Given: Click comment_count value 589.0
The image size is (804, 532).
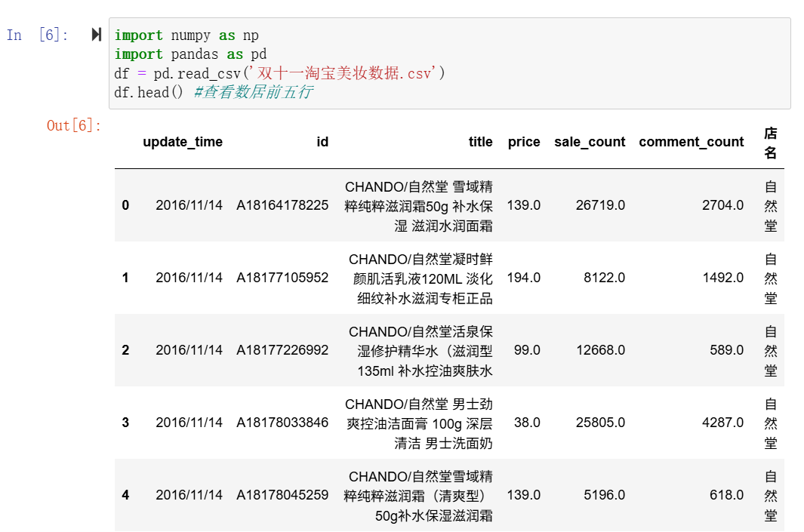Looking at the screenshot, I should (727, 350).
